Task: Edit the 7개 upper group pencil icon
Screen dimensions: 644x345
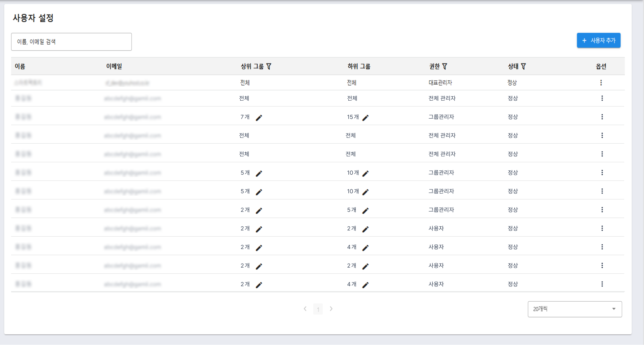Action: 259,117
